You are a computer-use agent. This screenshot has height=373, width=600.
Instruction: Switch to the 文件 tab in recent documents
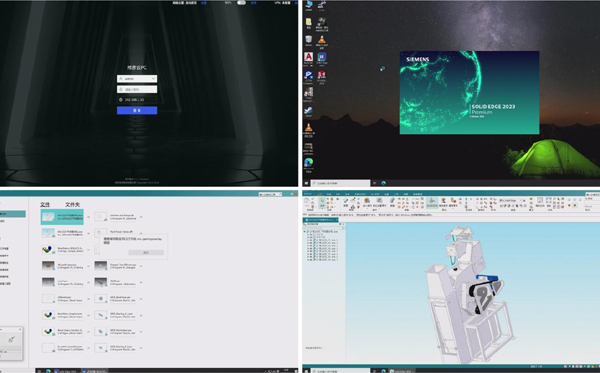(x=45, y=205)
